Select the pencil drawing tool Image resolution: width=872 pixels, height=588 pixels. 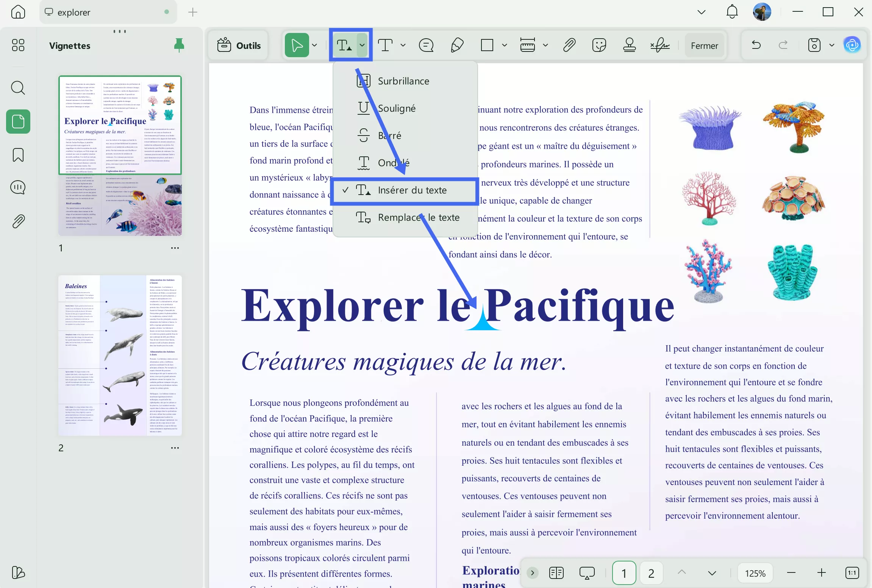pos(457,45)
